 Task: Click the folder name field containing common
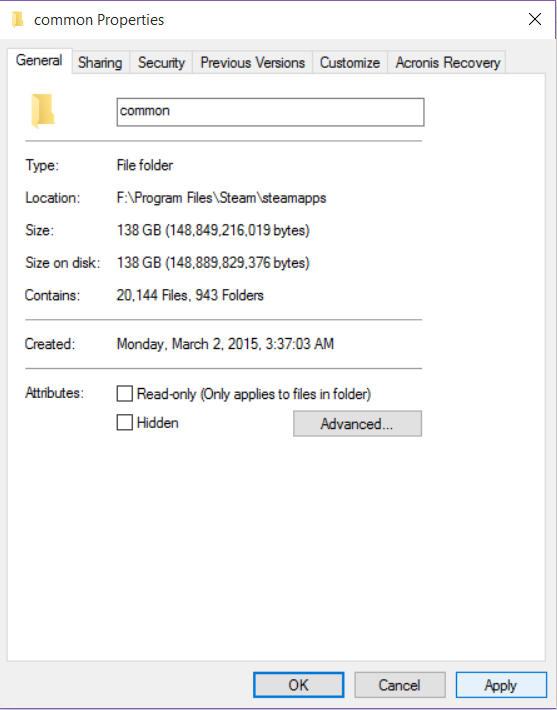pyautogui.click(x=270, y=112)
